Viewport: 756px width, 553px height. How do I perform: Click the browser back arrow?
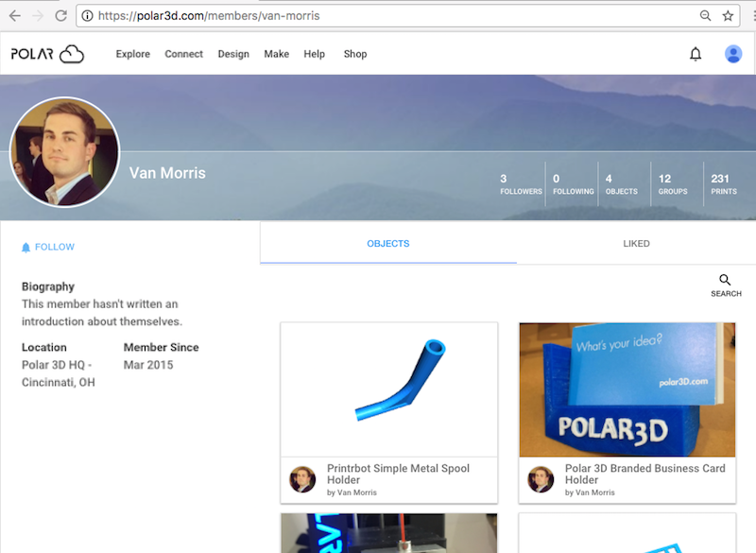tap(14, 16)
